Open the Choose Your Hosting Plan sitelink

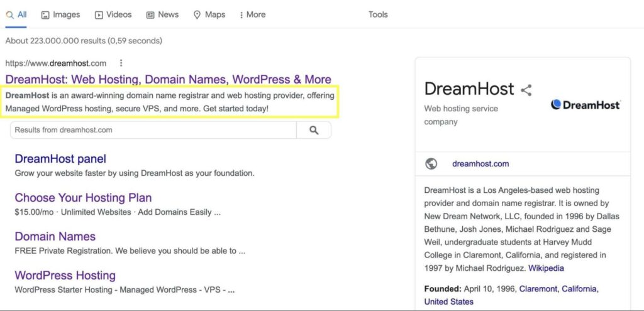[84, 198]
